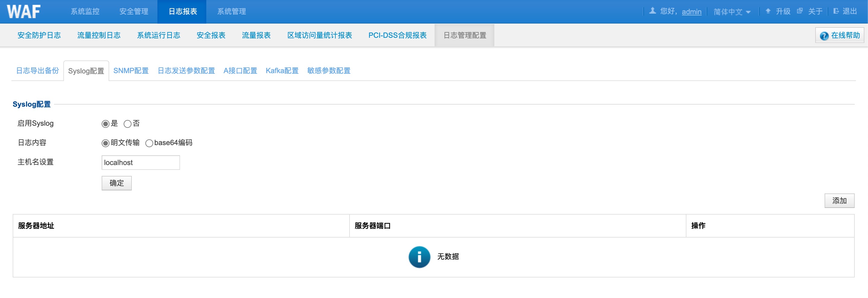Click the 添加 button to add server
Image resolution: width=868 pixels, height=298 pixels.
point(839,200)
